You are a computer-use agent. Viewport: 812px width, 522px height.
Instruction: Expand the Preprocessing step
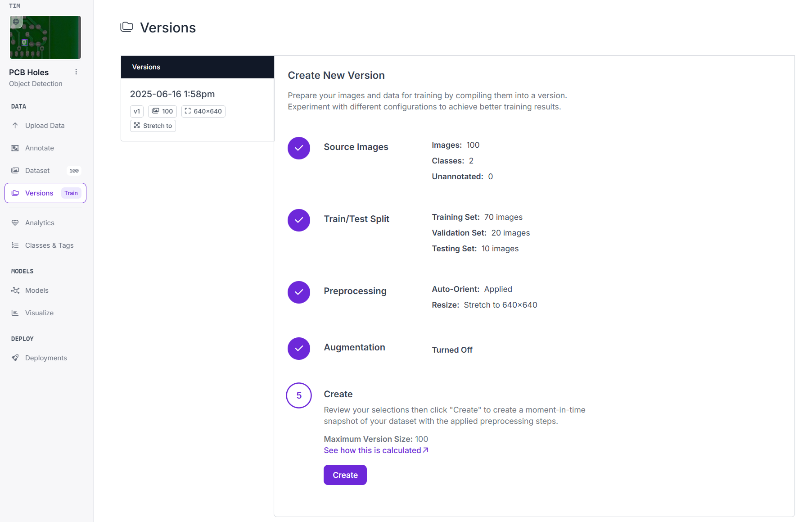point(355,291)
